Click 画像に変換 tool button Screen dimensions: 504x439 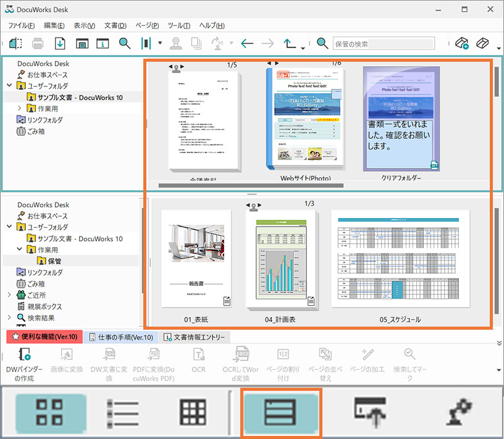pos(67,361)
